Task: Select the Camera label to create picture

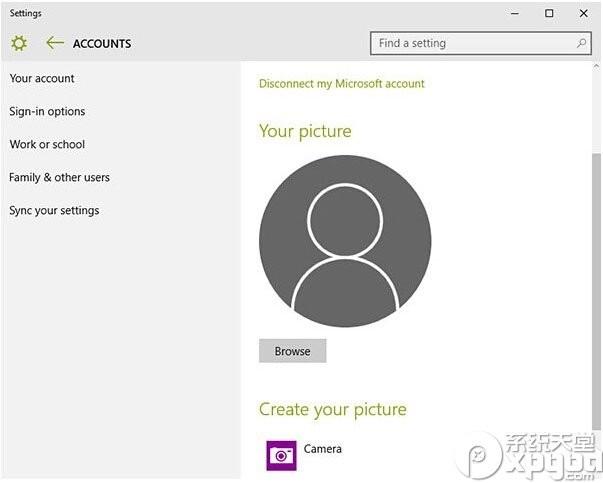Action: pos(323,449)
